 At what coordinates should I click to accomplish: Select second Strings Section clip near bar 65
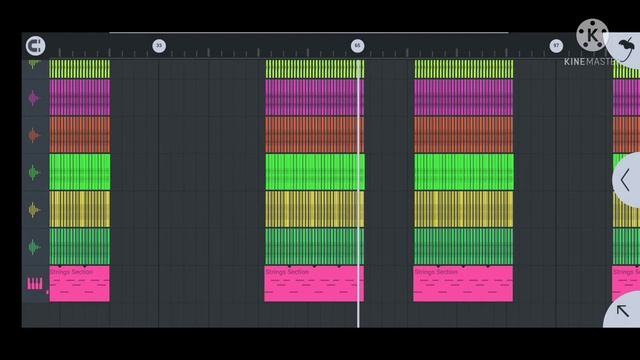[314, 284]
